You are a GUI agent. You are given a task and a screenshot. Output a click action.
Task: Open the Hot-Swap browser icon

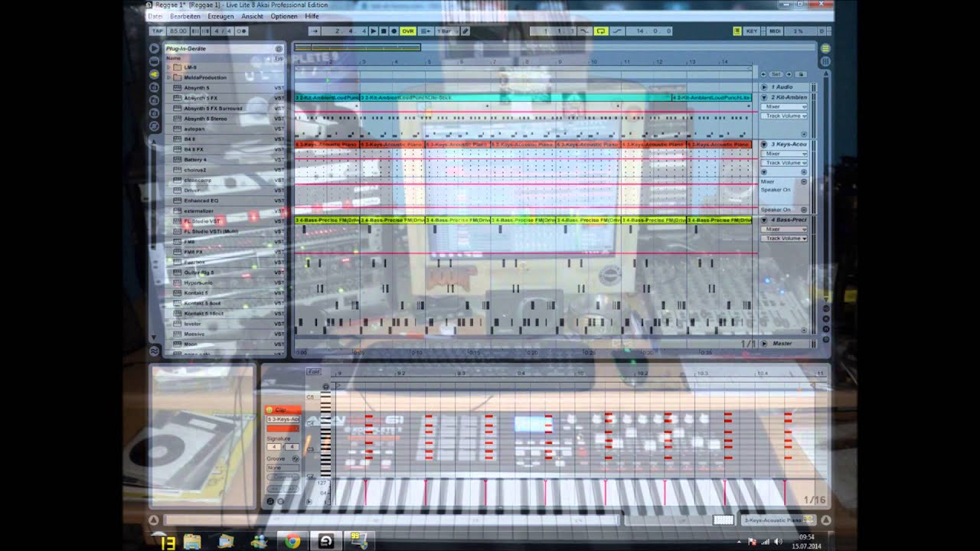click(x=155, y=126)
